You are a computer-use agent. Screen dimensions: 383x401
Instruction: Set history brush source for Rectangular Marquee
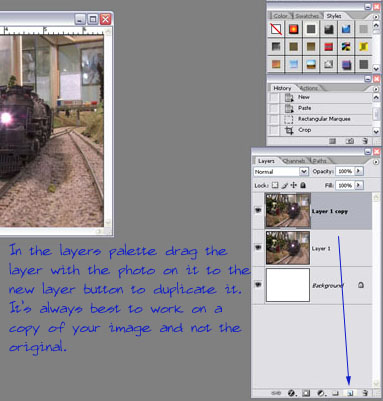pyautogui.click(x=274, y=119)
